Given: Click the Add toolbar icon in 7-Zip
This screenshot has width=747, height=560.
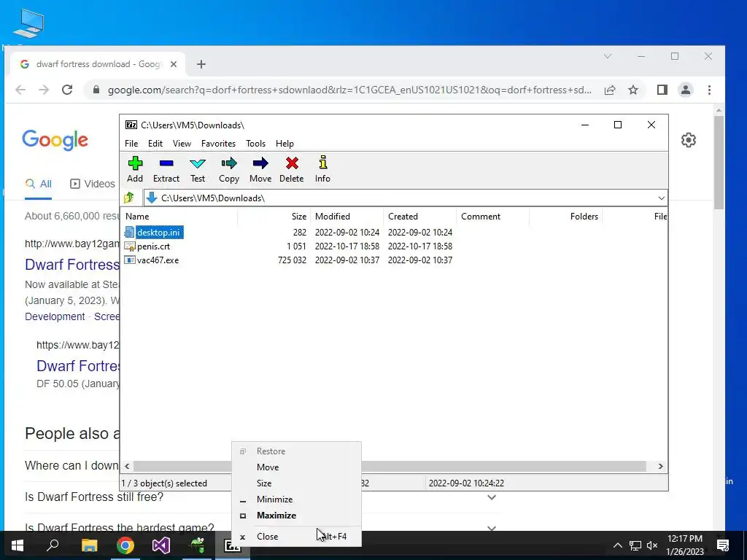Looking at the screenshot, I should (135, 163).
